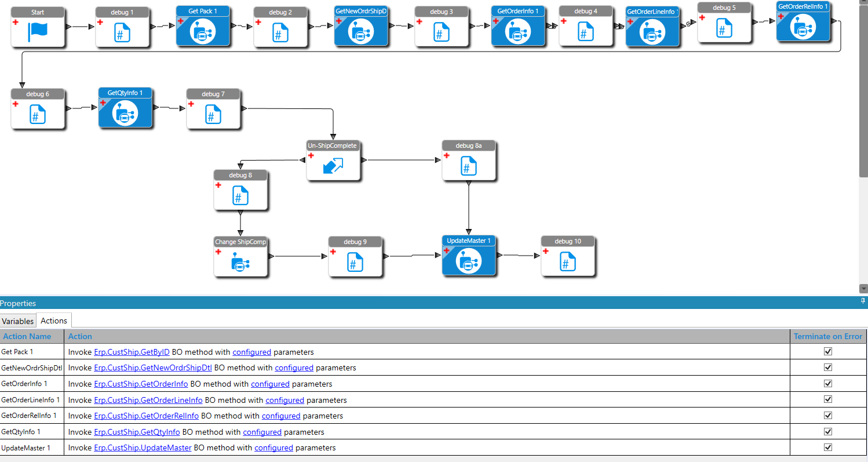Click the debug 6 message node icon

pos(38,113)
